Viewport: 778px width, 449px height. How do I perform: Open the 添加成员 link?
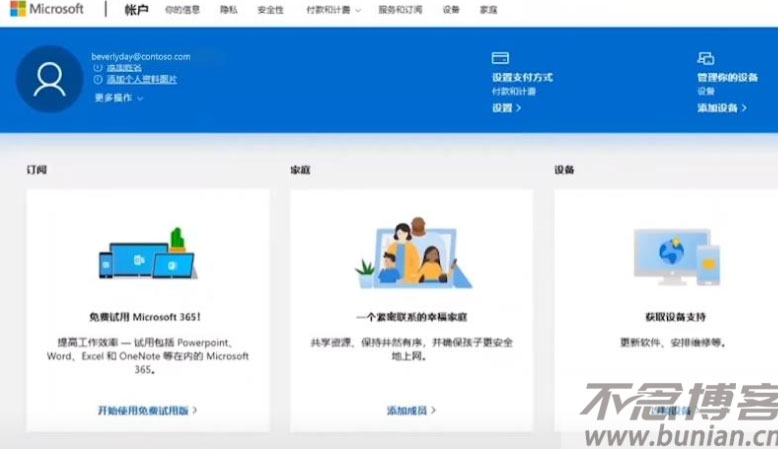(411, 410)
